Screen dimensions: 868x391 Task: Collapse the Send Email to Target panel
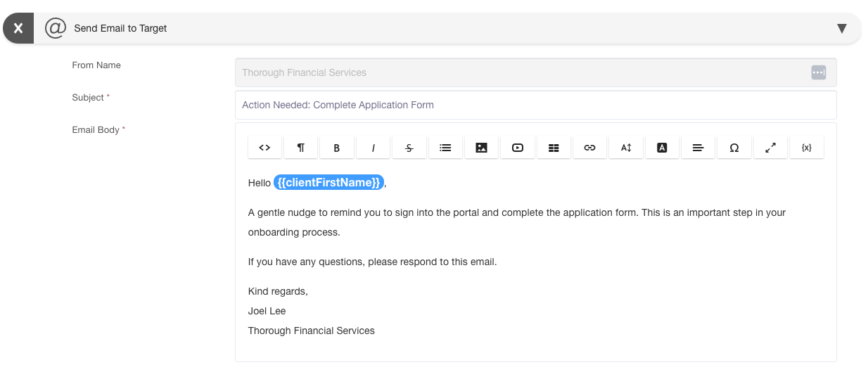click(841, 29)
